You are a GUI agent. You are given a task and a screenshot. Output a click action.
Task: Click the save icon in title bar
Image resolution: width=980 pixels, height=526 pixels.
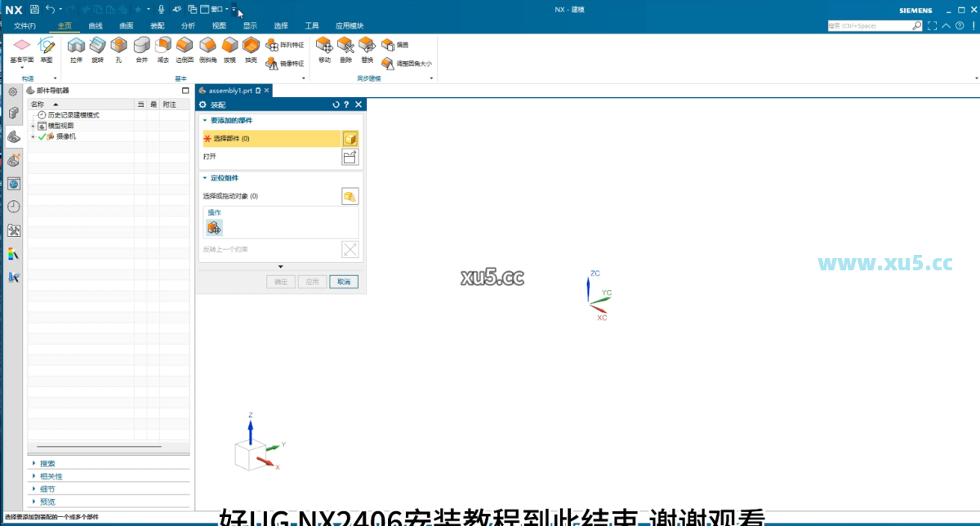click(34, 10)
